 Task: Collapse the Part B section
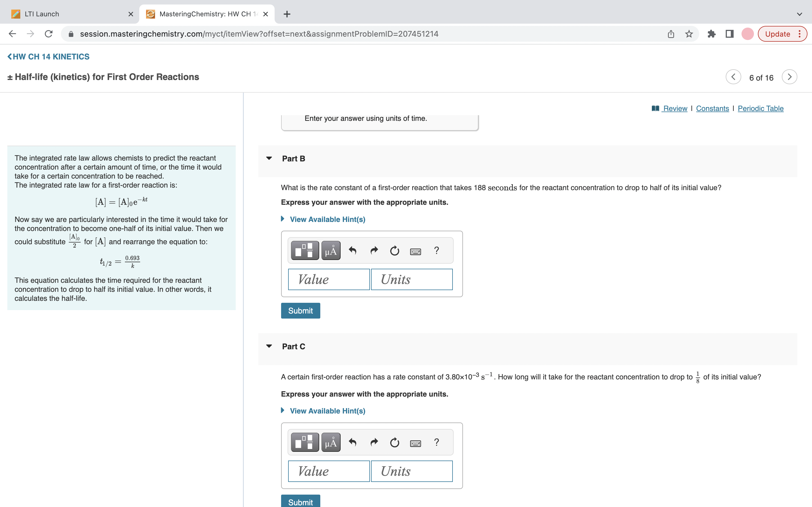click(269, 158)
